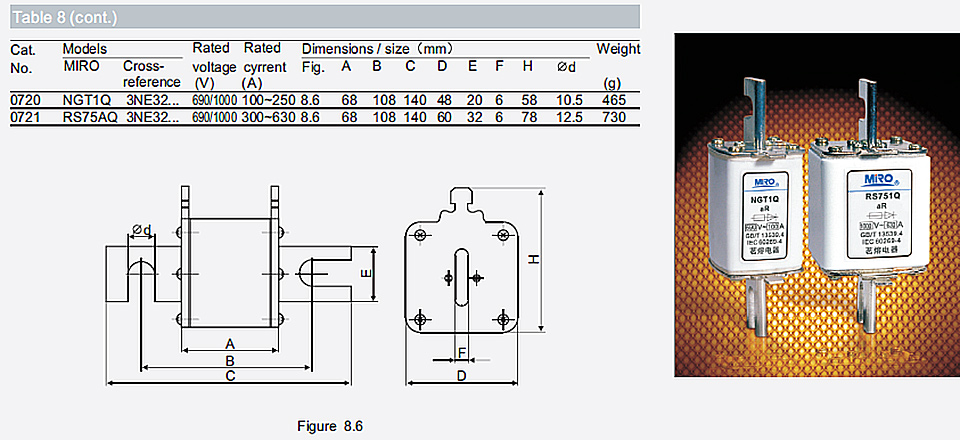Click the "Fig." column header
The width and height of the screenshot is (960, 440).
(x=313, y=67)
